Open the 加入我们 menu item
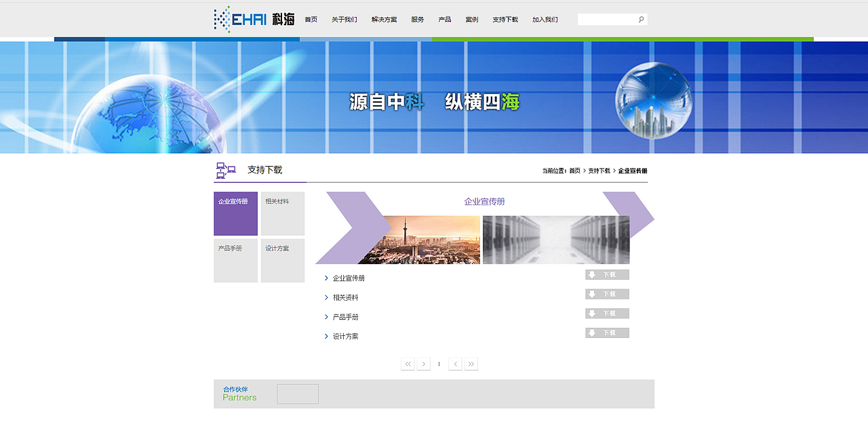868x422 pixels. point(545,20)
